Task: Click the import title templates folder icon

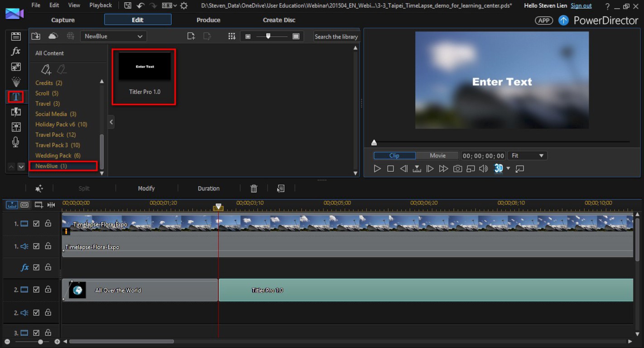Action: click(36, 36)
